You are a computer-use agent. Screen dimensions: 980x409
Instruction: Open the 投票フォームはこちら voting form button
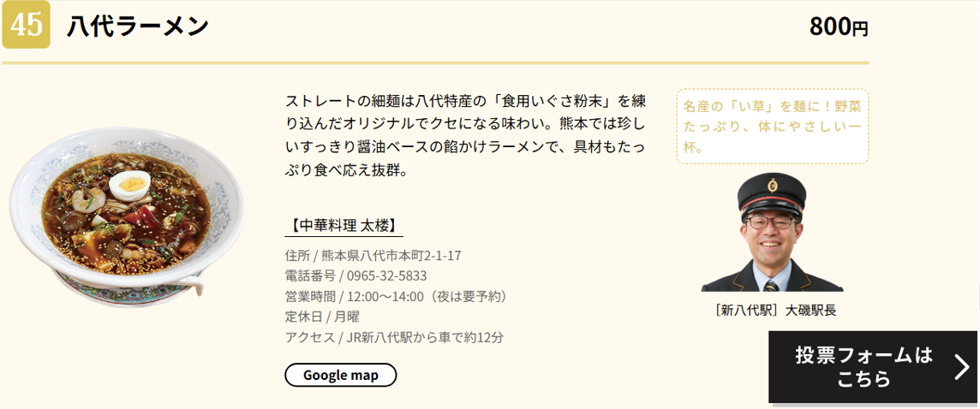pyautogui.click(x=863, y=366)
